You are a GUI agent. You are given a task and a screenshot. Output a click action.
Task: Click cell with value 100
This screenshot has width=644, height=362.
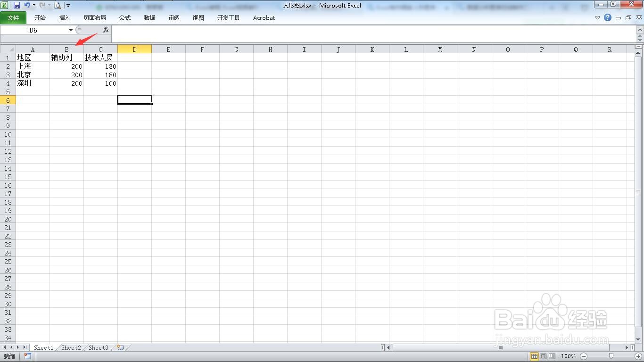click(100, 83)
